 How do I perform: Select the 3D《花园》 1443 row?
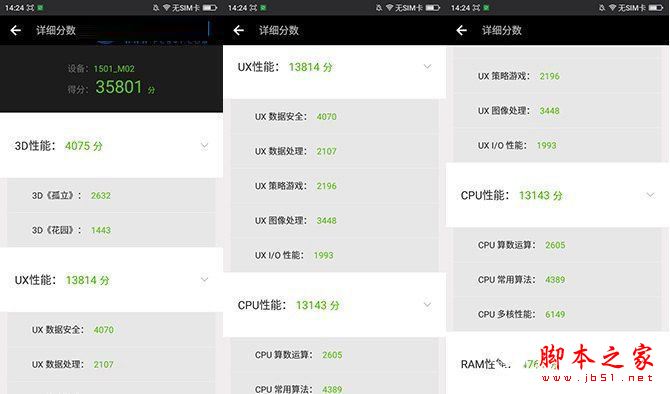coord(112,230)
